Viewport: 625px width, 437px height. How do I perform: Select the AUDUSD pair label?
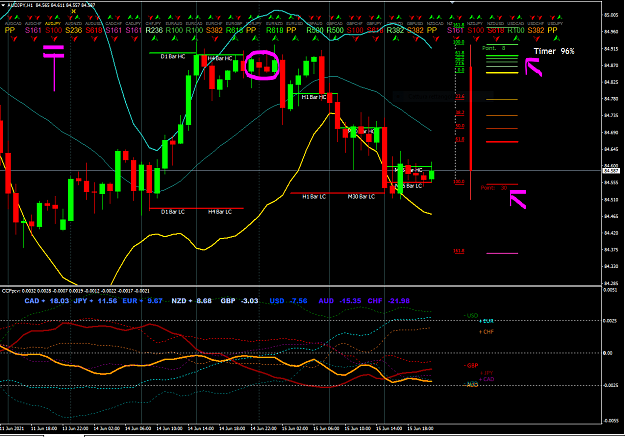[x=94, y=24]
